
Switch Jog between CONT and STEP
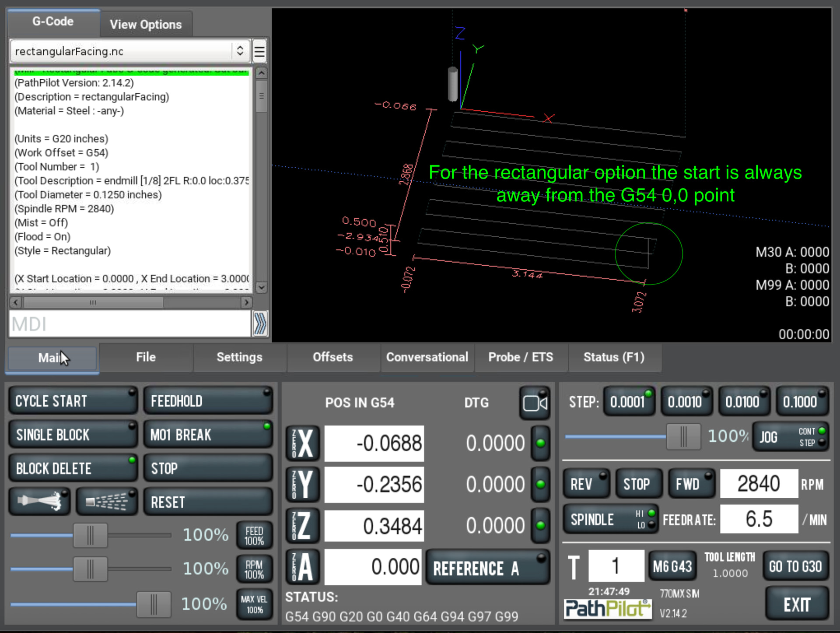pyautogui.click(x=791, y=436)
